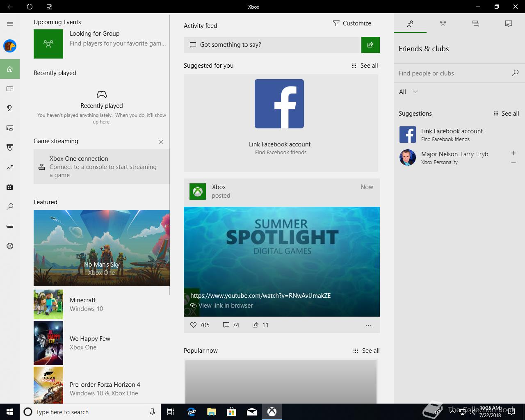Open the Minecraft Windows 10 item
The image size is (525, 420).
(101, 304)
